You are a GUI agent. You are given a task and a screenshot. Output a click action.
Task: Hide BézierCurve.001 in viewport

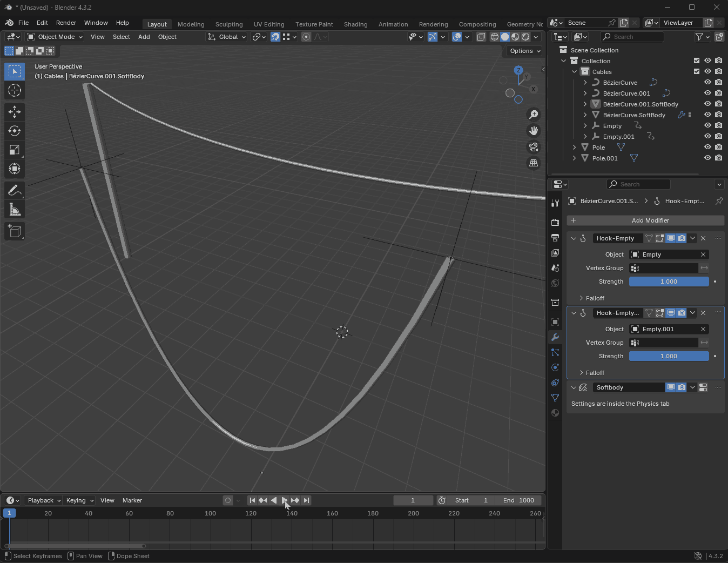pyautogui.click(x=707, y=93)
